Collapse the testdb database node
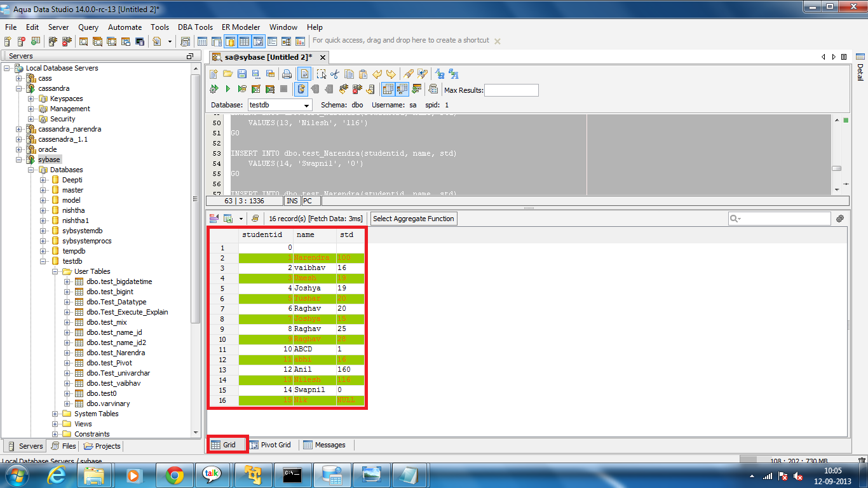The image size is (868, 488). (43, 261)
